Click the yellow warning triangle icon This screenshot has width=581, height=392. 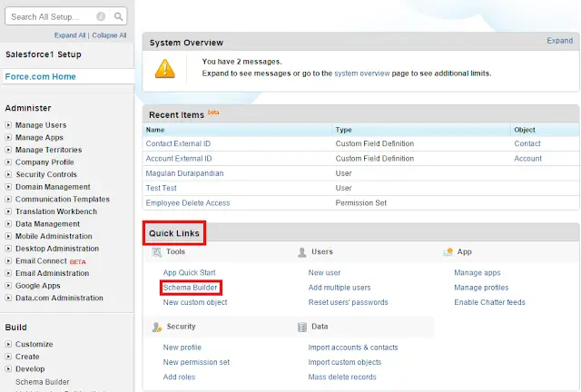point(165,69)
